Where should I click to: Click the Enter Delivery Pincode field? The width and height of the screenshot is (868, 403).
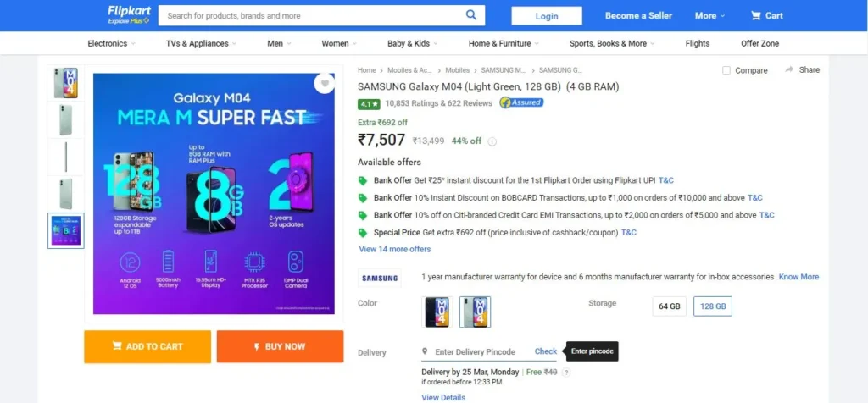[x=475, y=351]
